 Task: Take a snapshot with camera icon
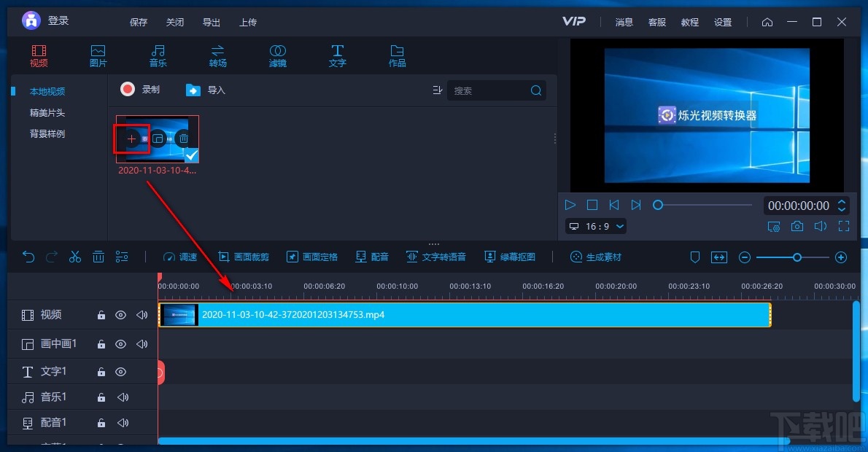coord(797,226)
